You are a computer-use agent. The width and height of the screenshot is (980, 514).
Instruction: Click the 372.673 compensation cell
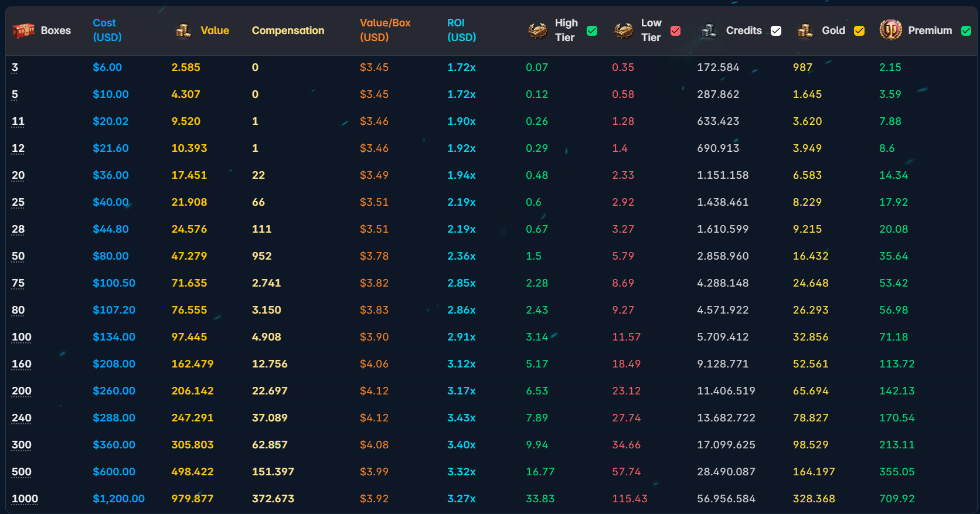[x=273, y=499]
